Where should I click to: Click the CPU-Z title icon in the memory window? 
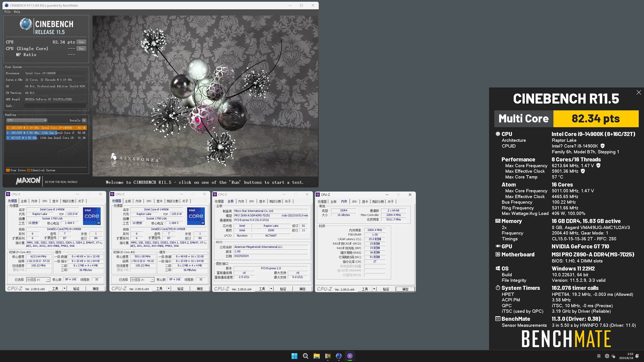(318, 195)
